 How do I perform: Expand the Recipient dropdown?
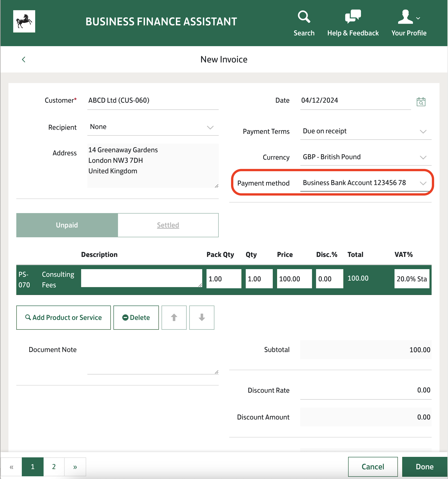point(210,127)
